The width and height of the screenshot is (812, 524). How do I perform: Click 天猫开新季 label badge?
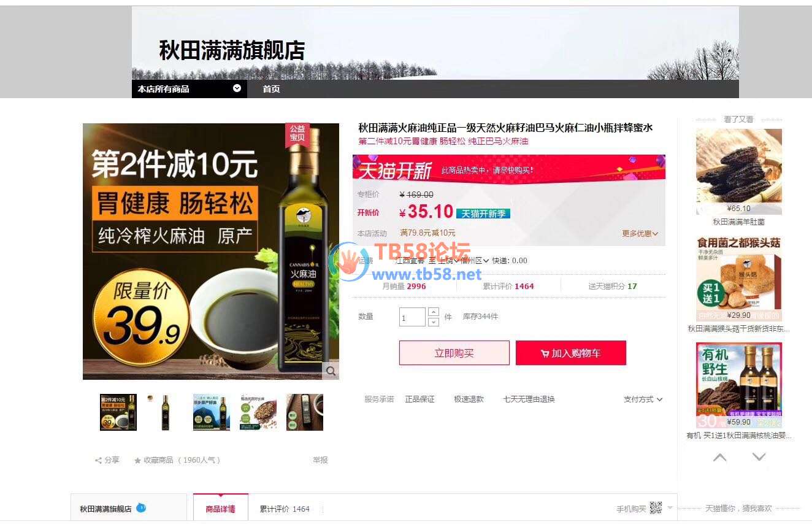pos(483,213)
